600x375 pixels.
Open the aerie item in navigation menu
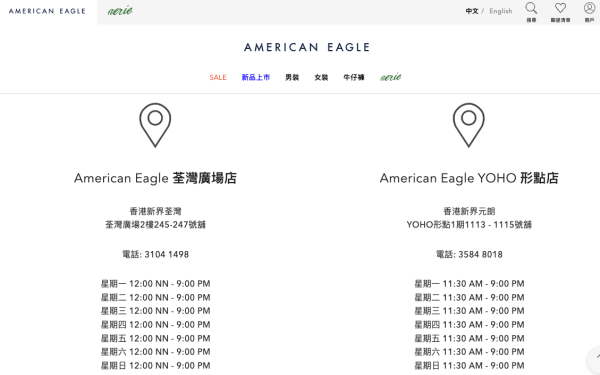pyautogui.click(x=391, y=77)
